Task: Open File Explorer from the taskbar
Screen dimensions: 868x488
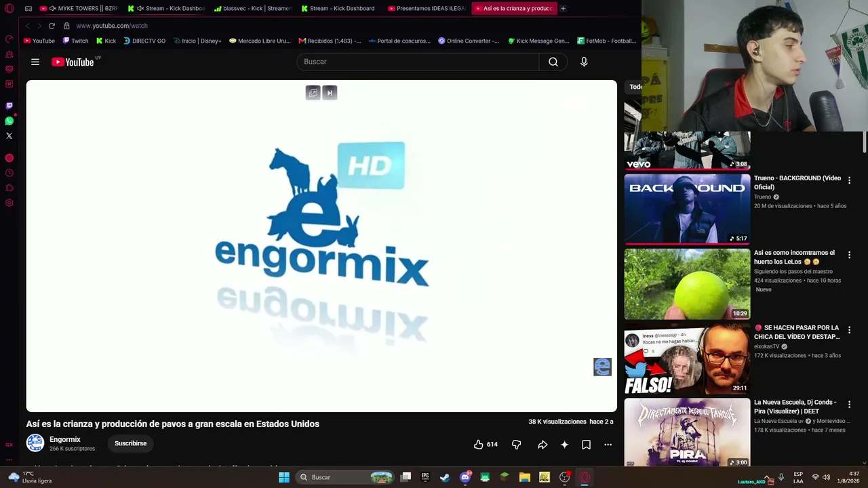Action: pyautogui.click(x=525, y=477)
